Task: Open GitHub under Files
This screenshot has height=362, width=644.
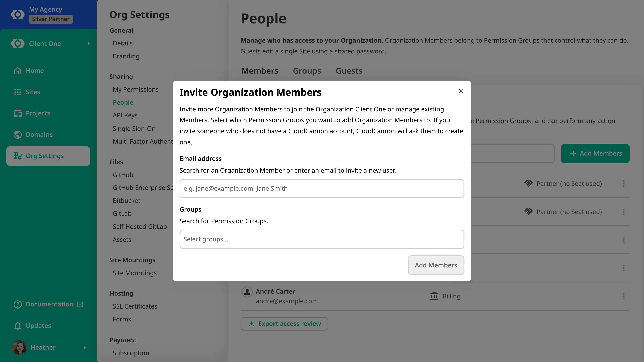Action: (x=123, y=175)
